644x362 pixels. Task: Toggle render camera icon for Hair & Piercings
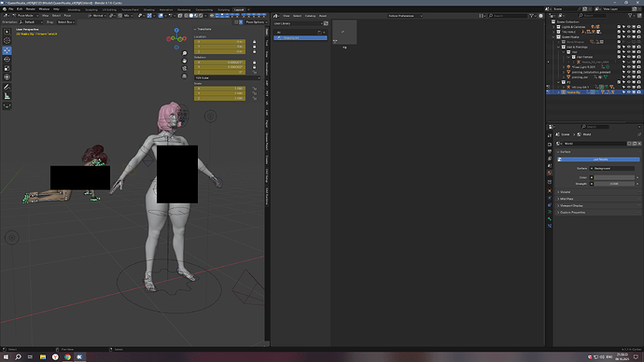point(638,47)
